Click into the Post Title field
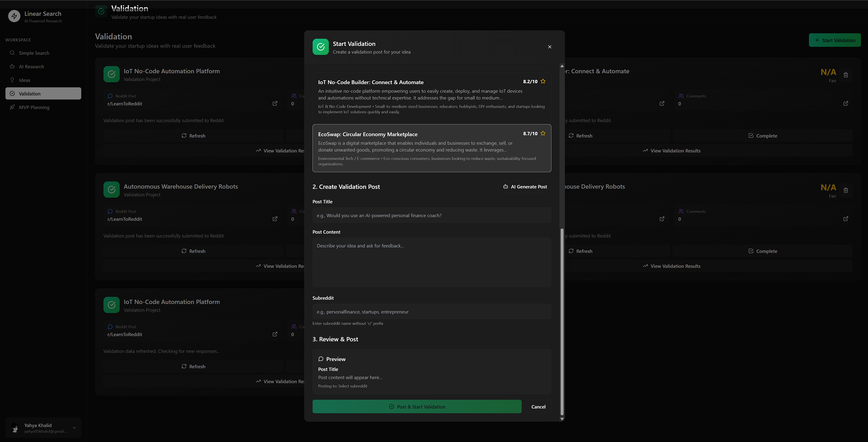The image size is (868, 442). [432, 215]
